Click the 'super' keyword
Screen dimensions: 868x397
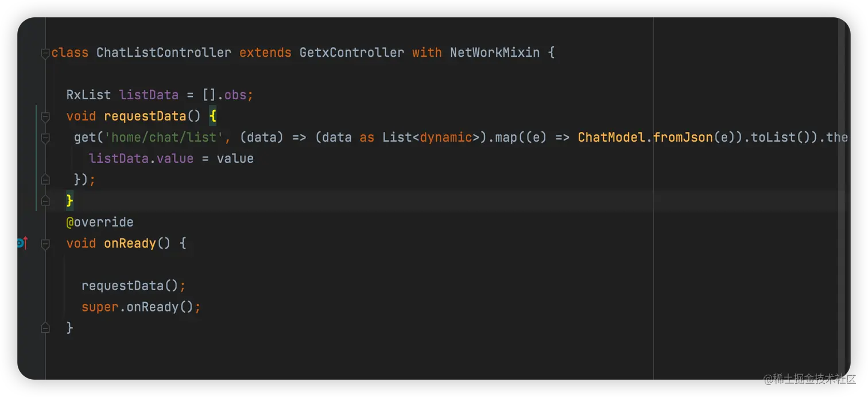pos(100,307)
